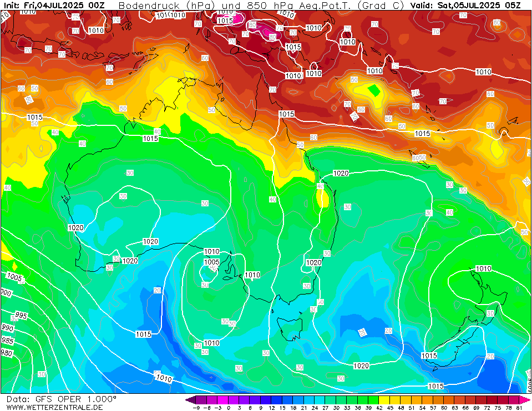Select the crimson legend swatch between 78 and 81
This screenshot has width=532, height=411.
tap(514, 399)
